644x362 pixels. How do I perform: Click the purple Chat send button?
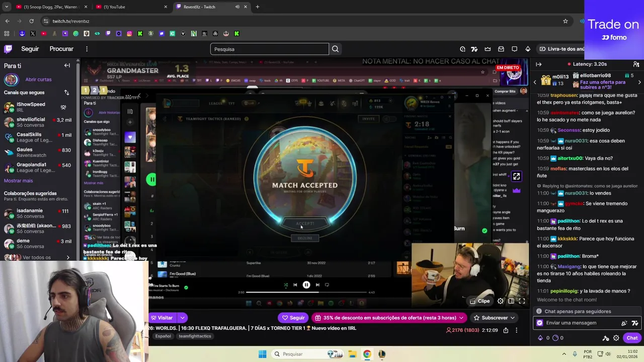(x=632, y=338)
